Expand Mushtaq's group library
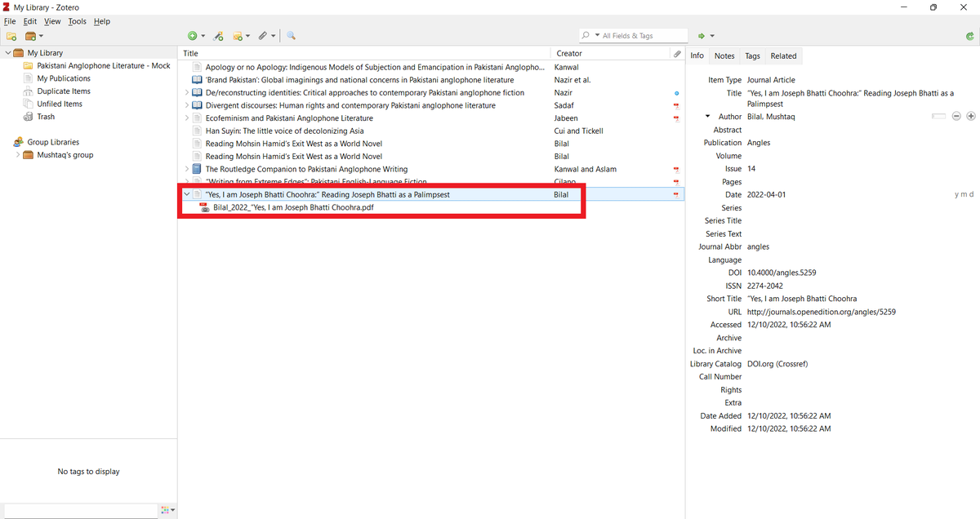The image size is (980, 519). click(x=18, y=155)
